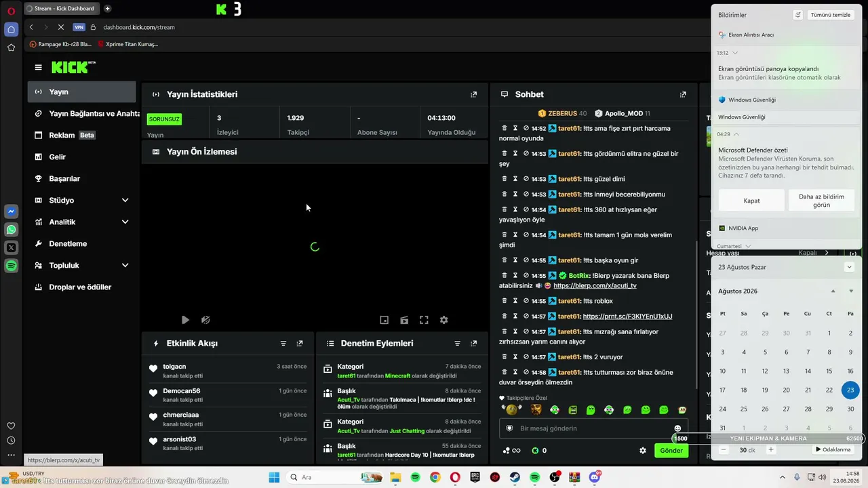Open WhatsApp in the Opera sidebar

[x=11, y=230]
